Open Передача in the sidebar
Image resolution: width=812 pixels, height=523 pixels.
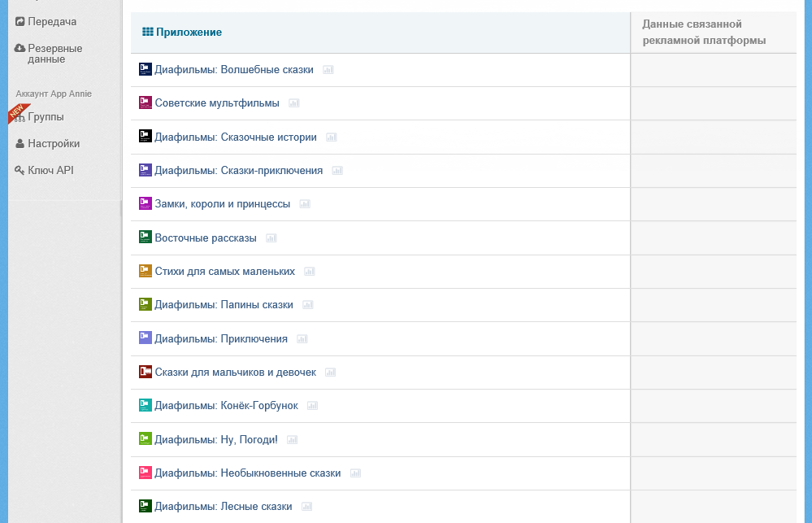[52, 21]
